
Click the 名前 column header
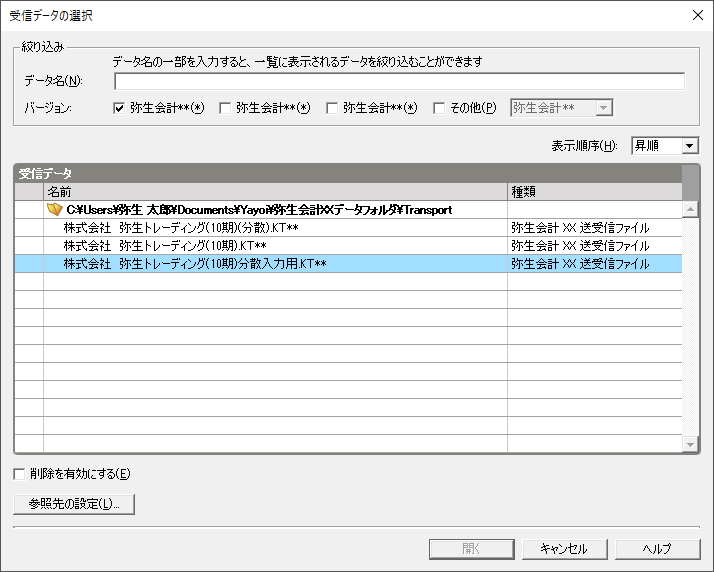point(275,192)
